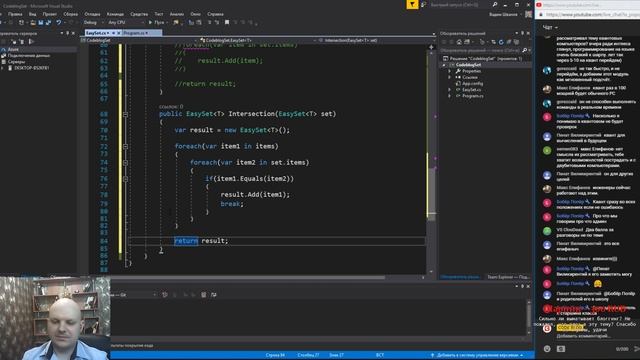Image resolution: width=640 pixels, height=360 pixels.
Task: Open the Вид menu
Action: point(32,14)
